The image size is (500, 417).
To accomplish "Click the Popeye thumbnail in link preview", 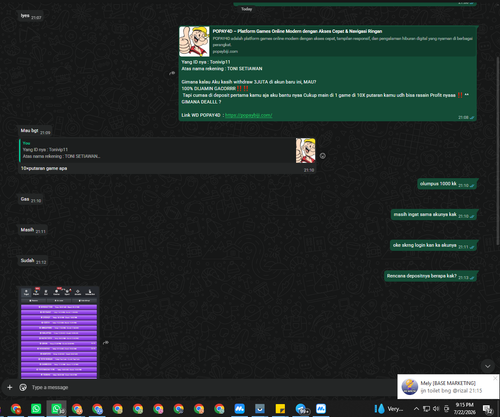I will coord(194,41).
